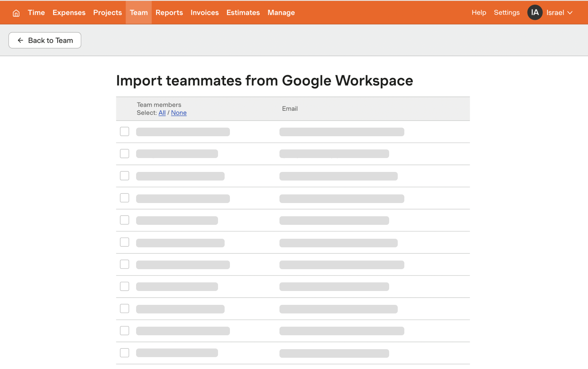Open the Invoices menu
Image resolution: width=588 pixels, height=369 pixels.
tap(204, 13)
